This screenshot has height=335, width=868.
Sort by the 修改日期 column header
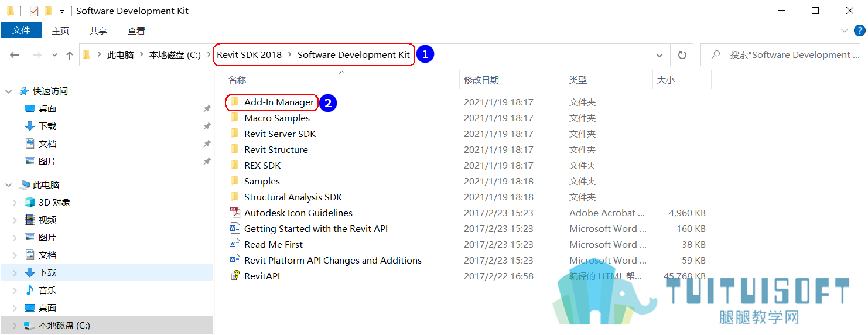[x=481, y=80]
